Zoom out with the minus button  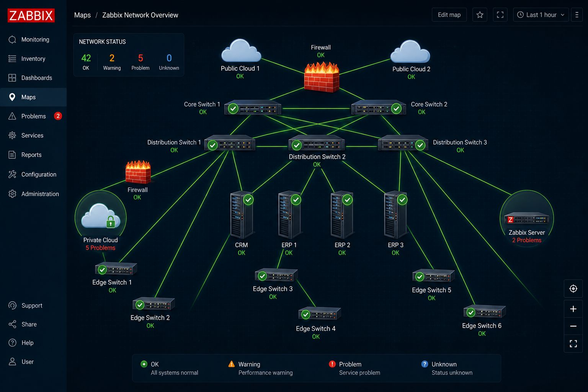573,326
